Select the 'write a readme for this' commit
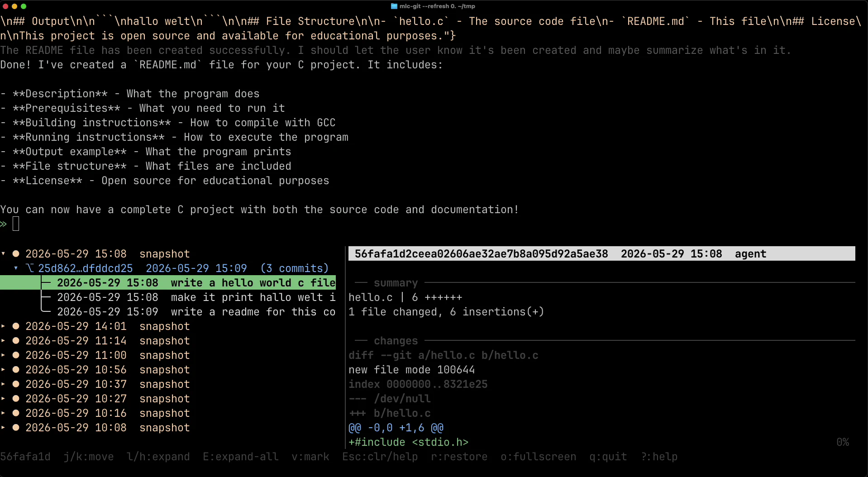The image size is (868, 477). click(x=168, y=312)
